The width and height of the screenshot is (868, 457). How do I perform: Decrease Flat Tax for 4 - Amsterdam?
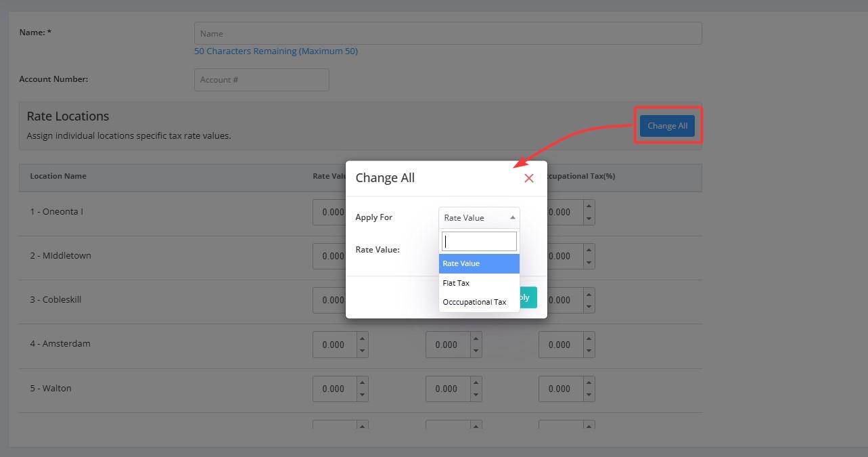[476, 351]
